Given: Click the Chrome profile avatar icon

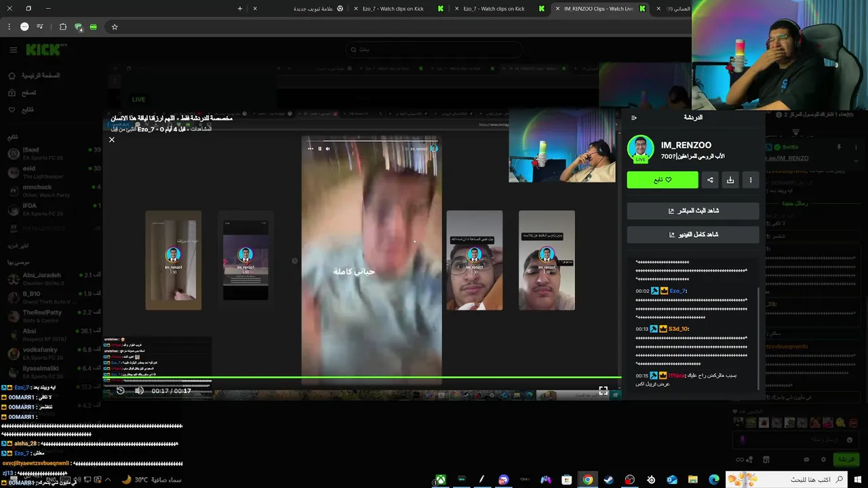Looking at the screenshot, I should 24,26.
